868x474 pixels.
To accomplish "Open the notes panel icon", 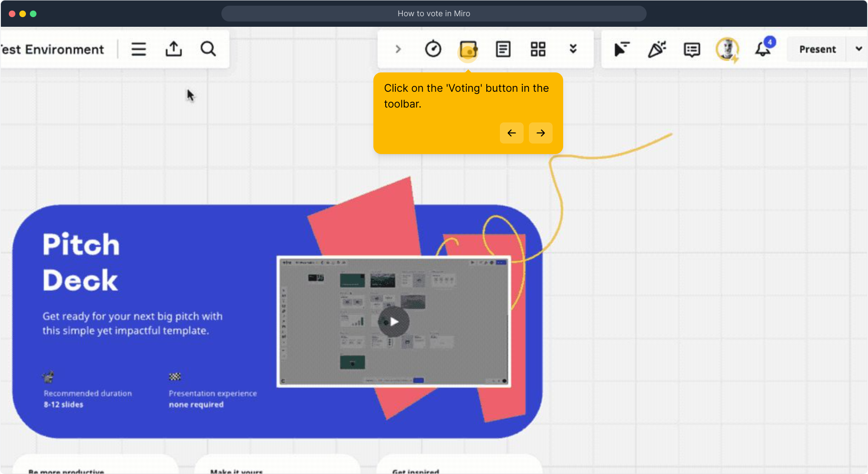I will coord(503,49).
